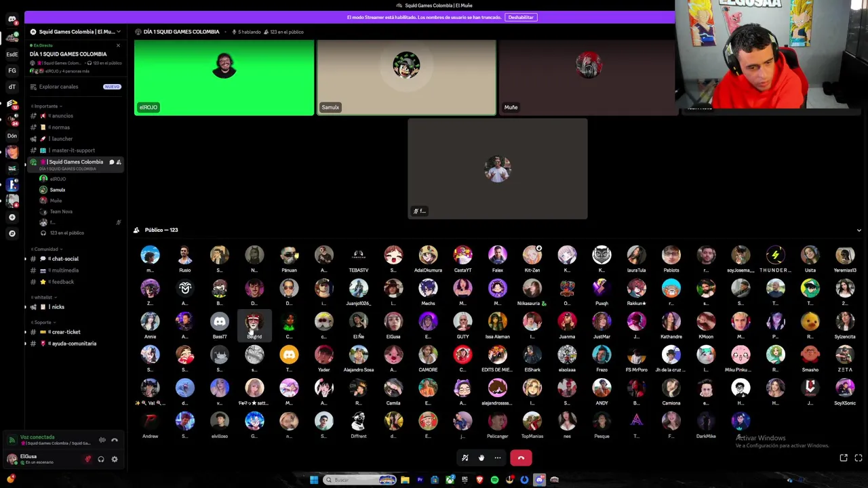Open User Settings gear icon
868x488 pixels.
point(115,459)
